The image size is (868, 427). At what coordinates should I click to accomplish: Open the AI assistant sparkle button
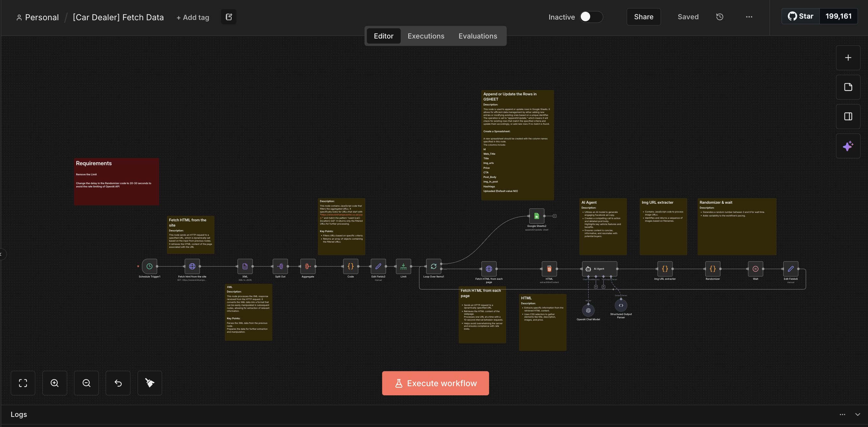[x=848, y=146]
